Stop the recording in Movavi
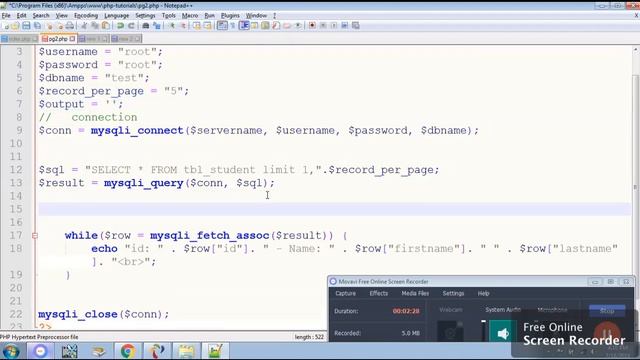The image size is (640, 360). [x=607, y=311]
